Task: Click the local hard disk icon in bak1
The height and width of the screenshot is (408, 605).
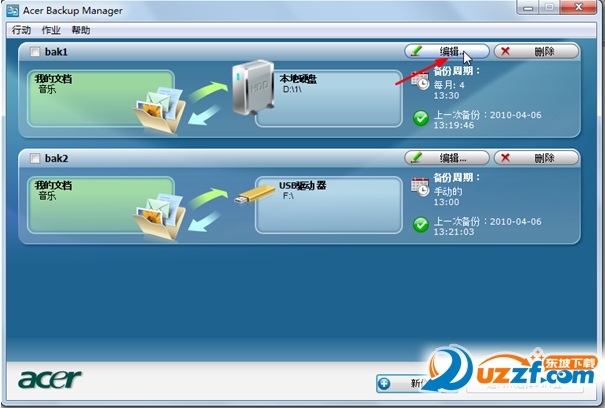Action: [x=249, y=87]
